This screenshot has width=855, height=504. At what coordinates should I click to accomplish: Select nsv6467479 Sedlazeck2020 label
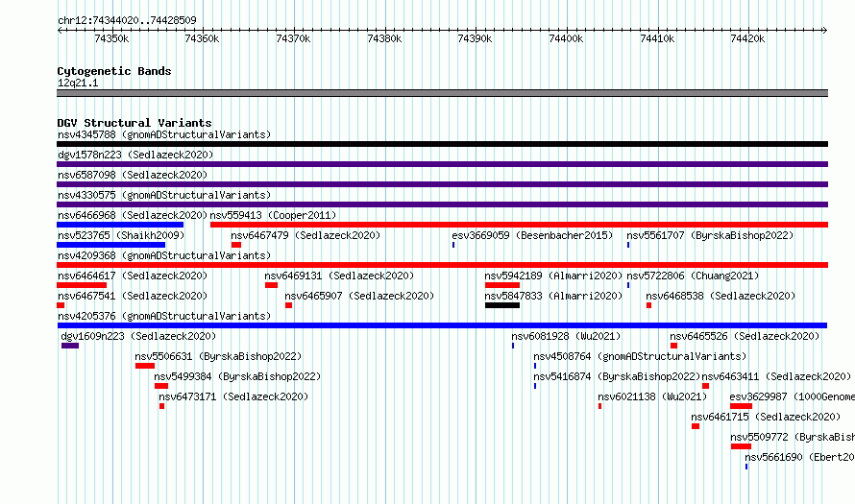[x=305, y=235]
